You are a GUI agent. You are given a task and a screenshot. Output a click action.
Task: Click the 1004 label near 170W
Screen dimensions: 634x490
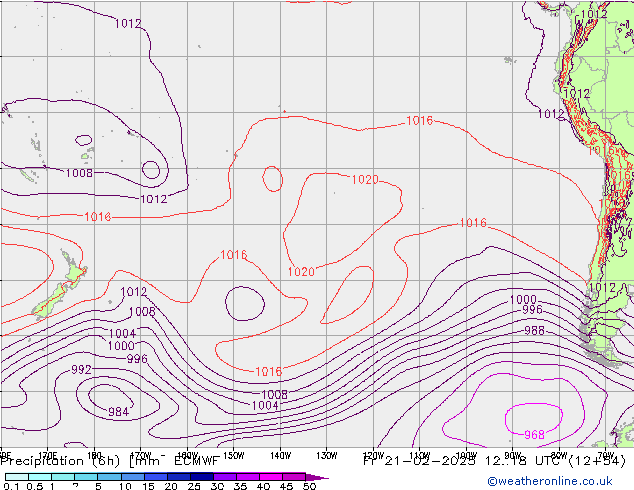pos(122,334)
